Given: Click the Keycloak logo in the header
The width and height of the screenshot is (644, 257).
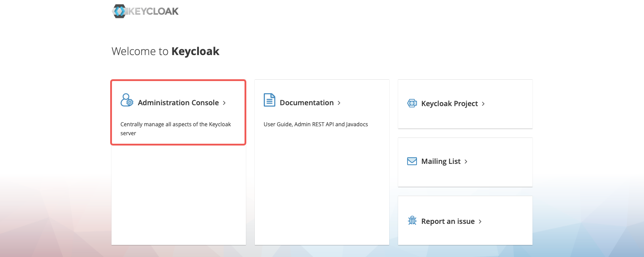Looking at the screenshot, I should [x=146, y=11].
